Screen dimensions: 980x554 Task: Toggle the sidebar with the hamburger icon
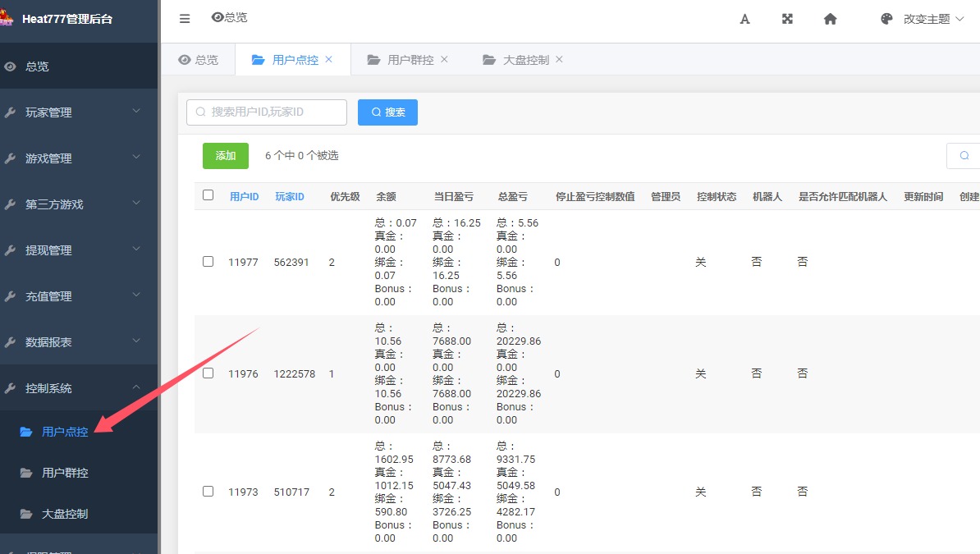(184, 18)
